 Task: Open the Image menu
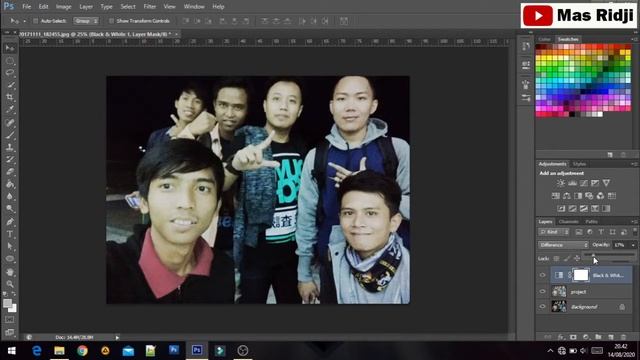[63, 7]
